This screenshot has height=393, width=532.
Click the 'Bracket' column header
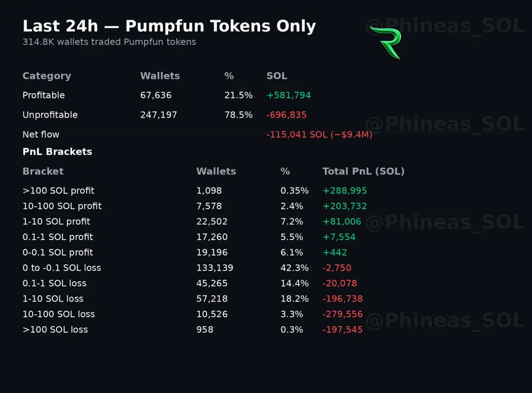coord(43,171)
